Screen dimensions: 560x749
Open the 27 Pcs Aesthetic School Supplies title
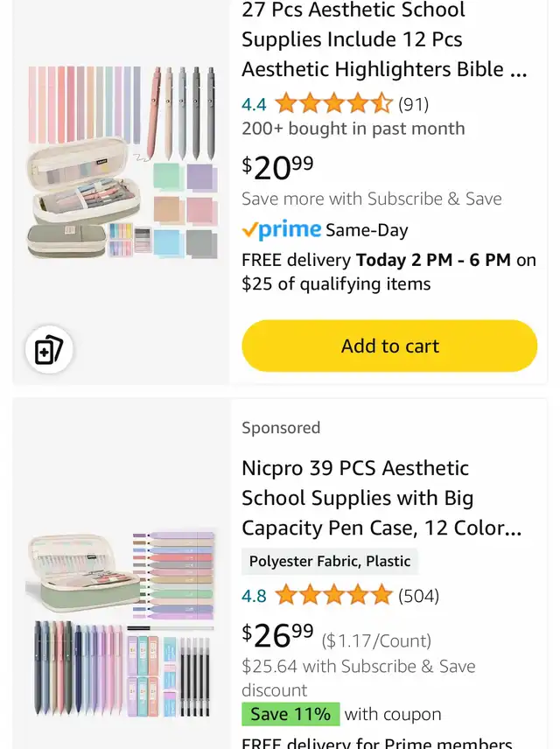point(385,39)
